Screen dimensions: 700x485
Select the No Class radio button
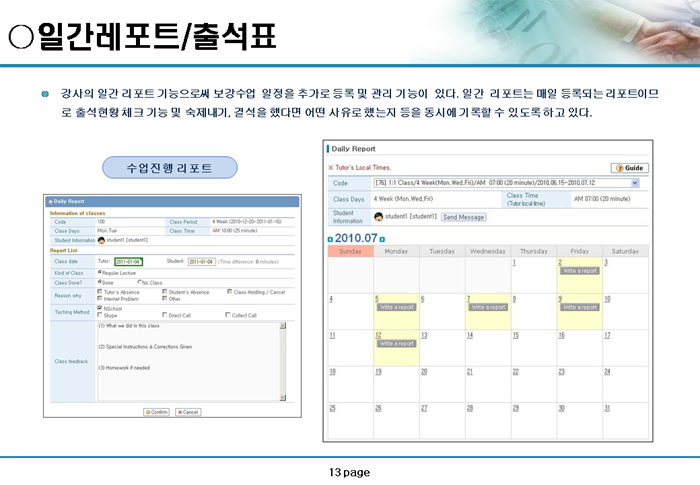140,282
